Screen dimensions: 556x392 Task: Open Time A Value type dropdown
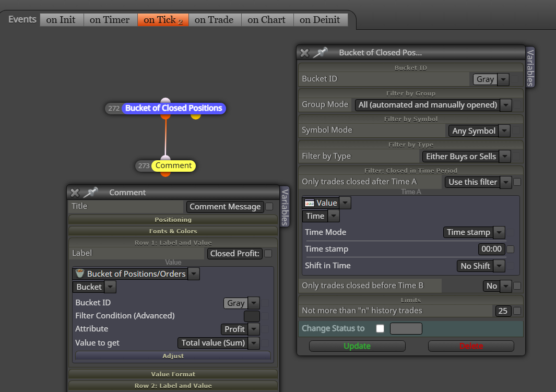pos(345,203)
